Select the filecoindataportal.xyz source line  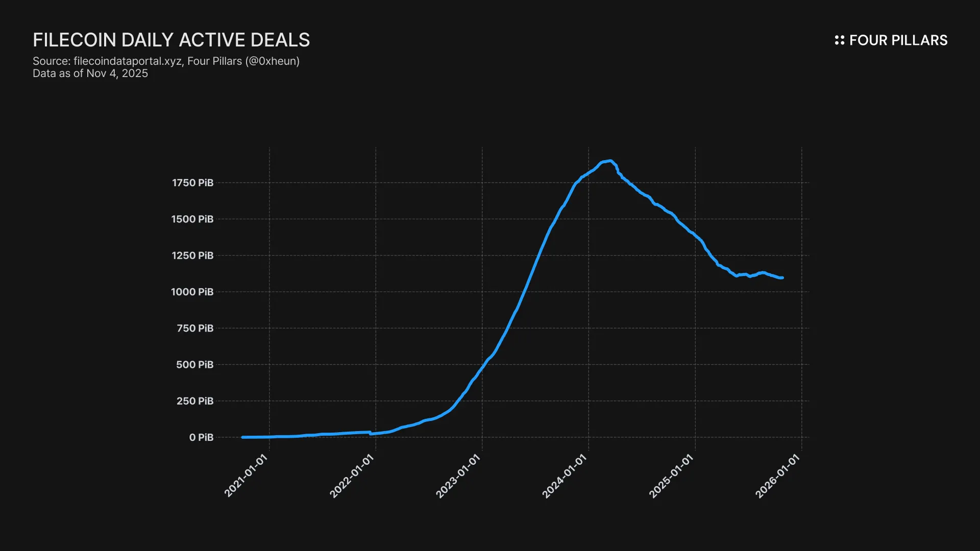tap(166, 61)
